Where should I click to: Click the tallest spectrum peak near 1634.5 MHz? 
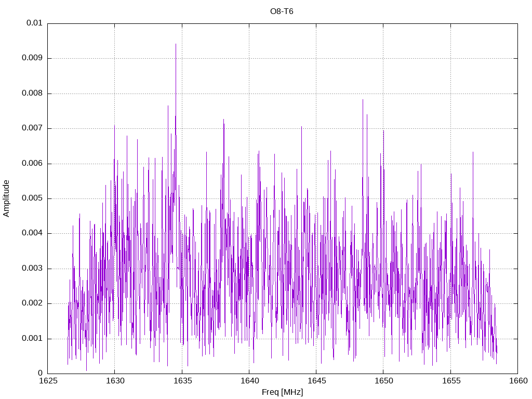coord(176,45)
